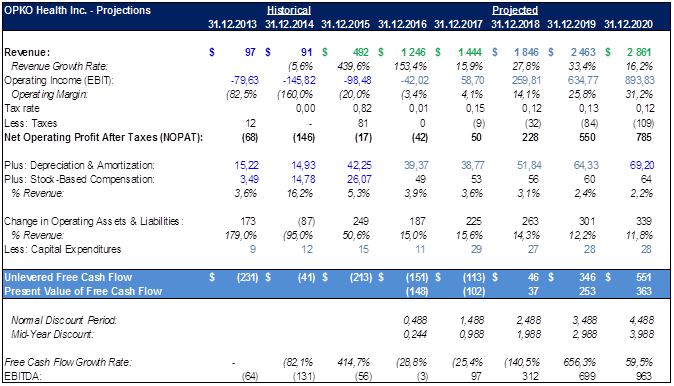Select Operating Assets change value 339

pyautogui.click(x=644, y=221)
